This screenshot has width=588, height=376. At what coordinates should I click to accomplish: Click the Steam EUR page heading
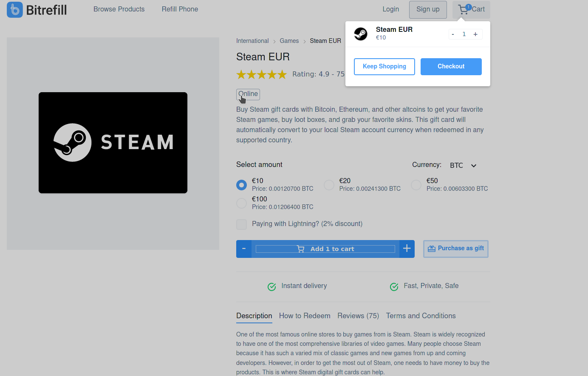click(263, 57)
